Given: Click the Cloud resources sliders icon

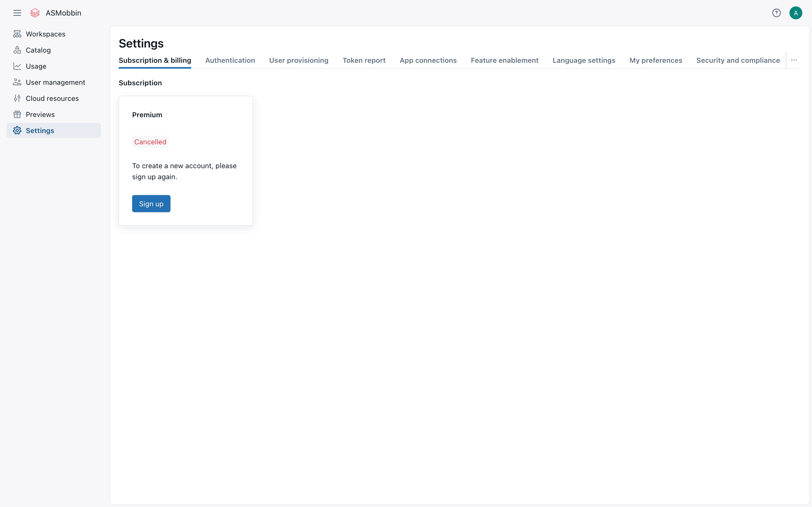Looking at the screenshot, I should pos(17,98).
